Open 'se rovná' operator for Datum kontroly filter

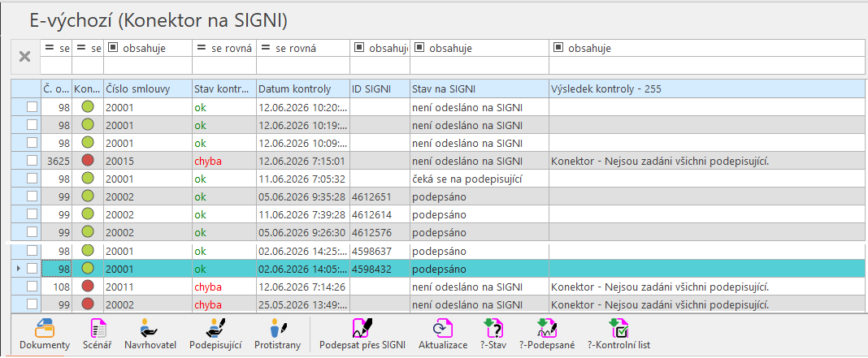[303, 48]
